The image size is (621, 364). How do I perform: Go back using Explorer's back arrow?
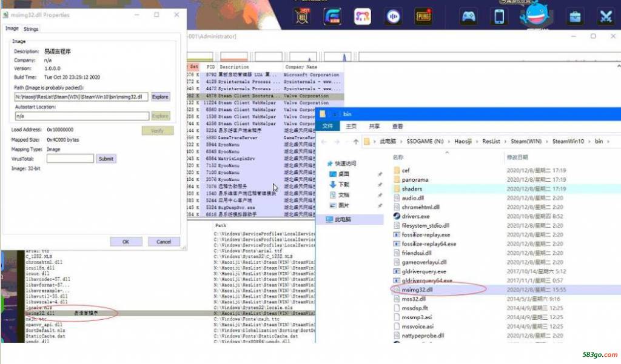click(324, 141)
